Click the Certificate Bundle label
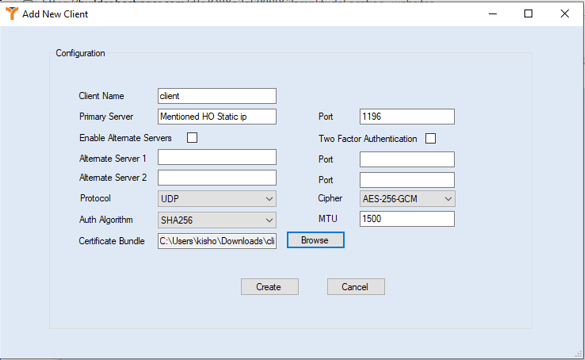 (x=112, y=241)
